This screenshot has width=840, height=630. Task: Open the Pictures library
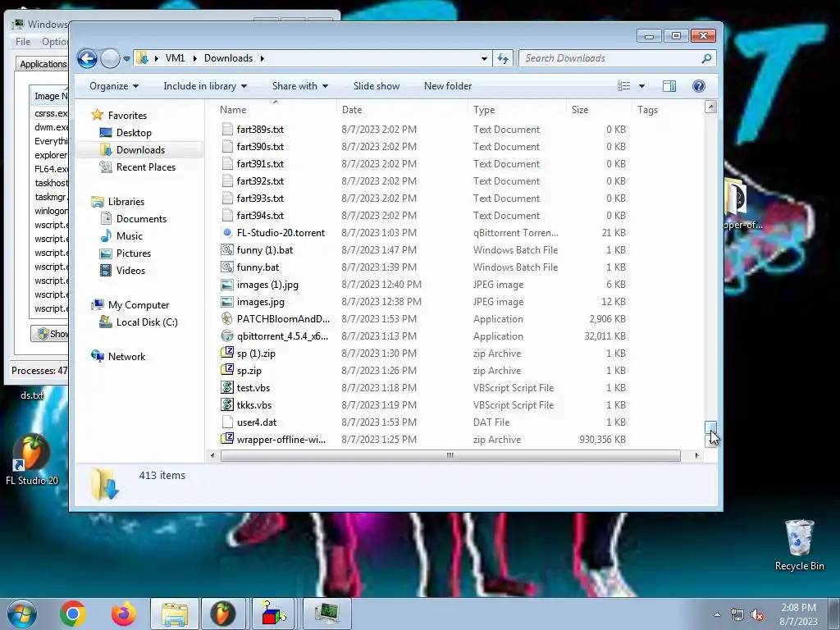coord(134,253)
